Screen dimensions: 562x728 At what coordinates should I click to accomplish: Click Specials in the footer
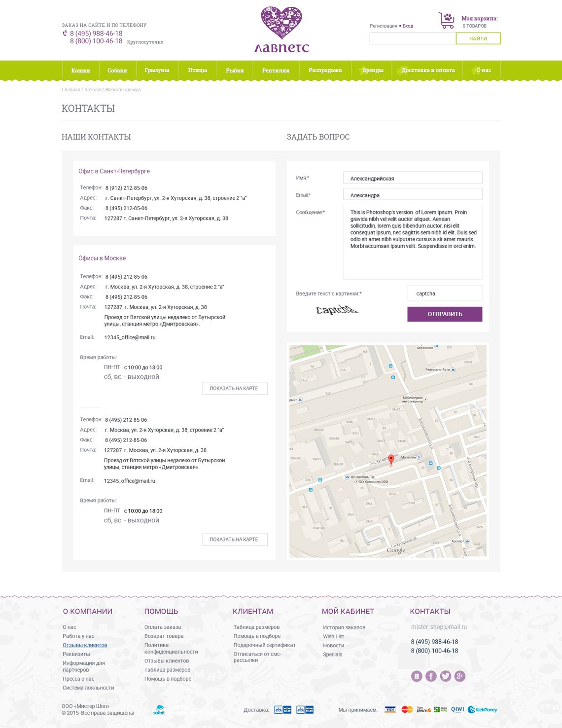tap(333, 655)
